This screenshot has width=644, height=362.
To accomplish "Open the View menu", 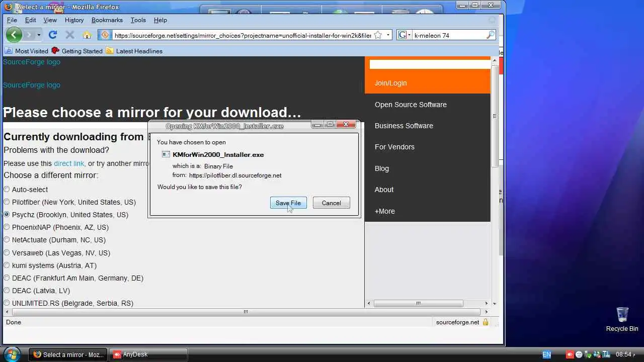I will pos(50,20).
